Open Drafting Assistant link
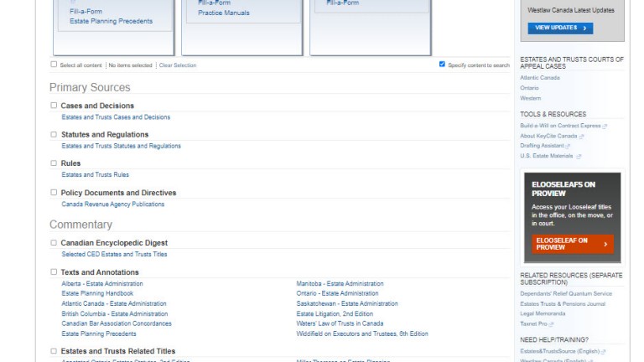This screenshot has height=362, width=644. pyautogui.click(x=542, y=146)
